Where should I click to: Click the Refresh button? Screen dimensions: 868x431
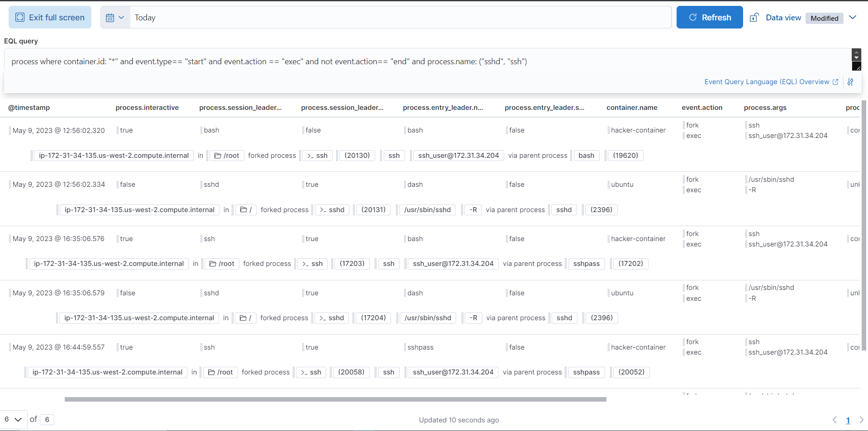pos(709,17)
